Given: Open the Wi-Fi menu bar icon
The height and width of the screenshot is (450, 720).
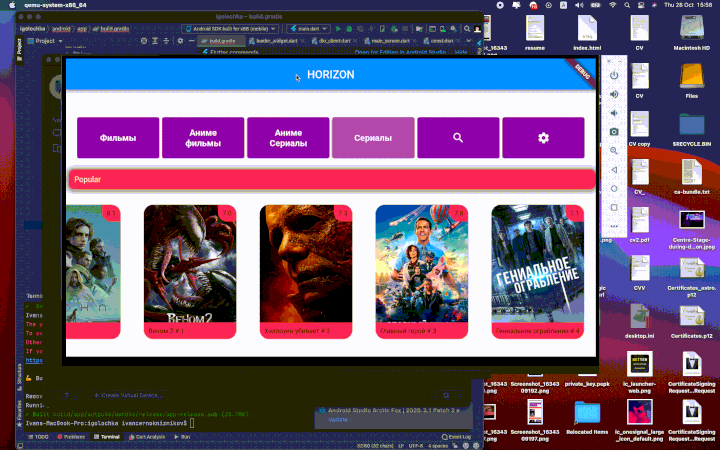Looking at the screenshot, I should coord(613,5).
